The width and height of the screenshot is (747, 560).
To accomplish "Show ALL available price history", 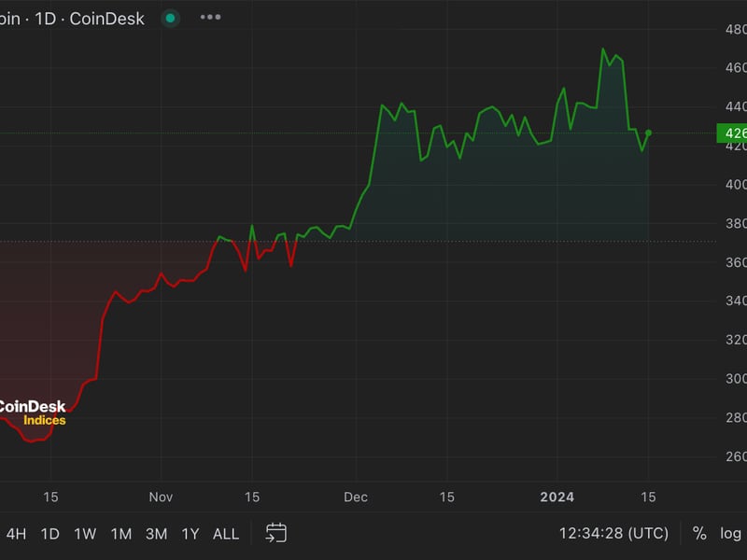I will [x=226, y=534].
